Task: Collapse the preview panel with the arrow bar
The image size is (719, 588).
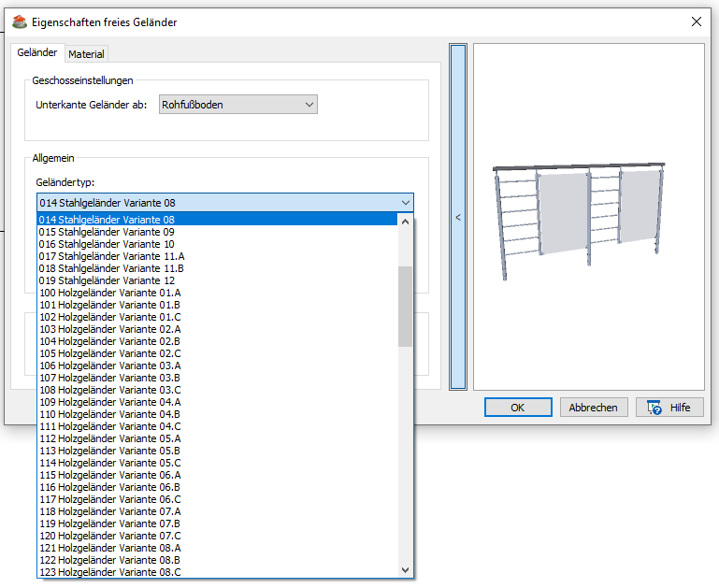Action: 458,217
